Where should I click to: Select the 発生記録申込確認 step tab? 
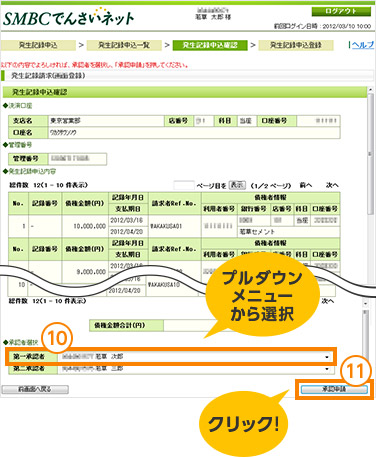(x=210, y=45)
